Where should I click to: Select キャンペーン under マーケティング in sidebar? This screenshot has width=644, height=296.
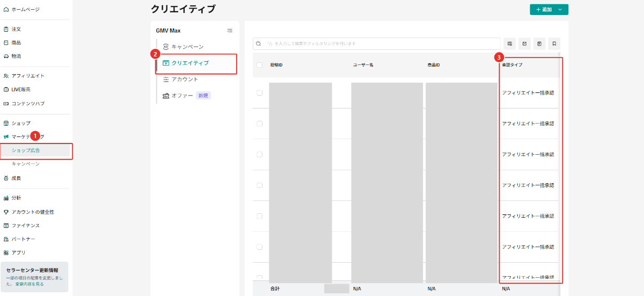click(26, 164)
